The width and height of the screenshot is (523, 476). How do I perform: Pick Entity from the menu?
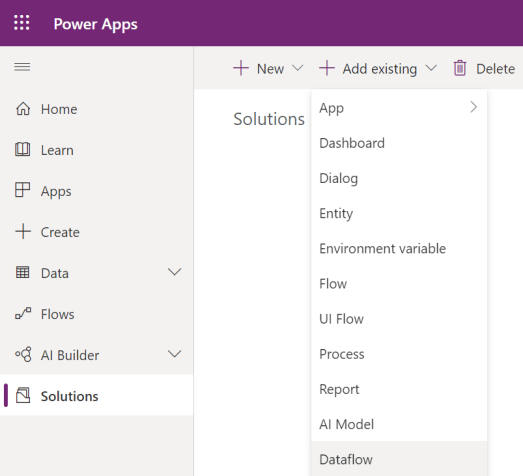399,213
